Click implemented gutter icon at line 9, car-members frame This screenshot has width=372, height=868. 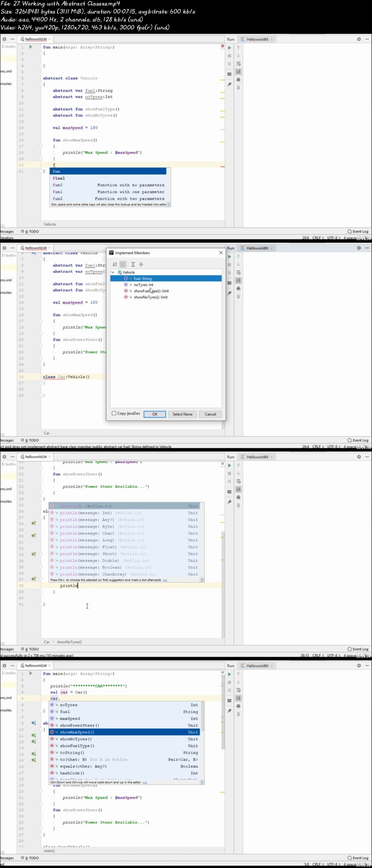click(33, 723)
